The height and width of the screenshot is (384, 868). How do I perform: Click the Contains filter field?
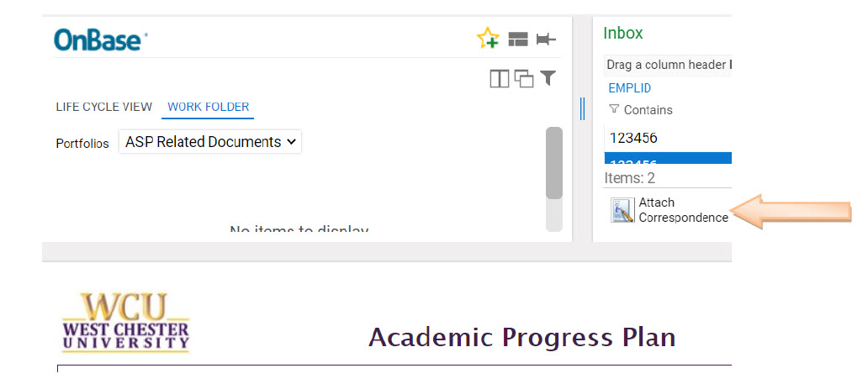(x=664, y=110)
